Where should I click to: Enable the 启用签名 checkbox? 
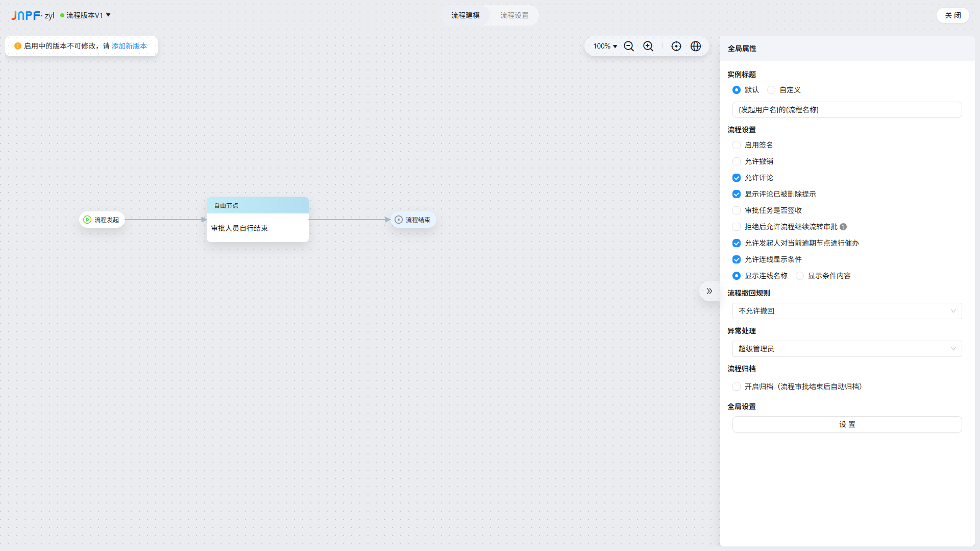(x=737, y=145)
